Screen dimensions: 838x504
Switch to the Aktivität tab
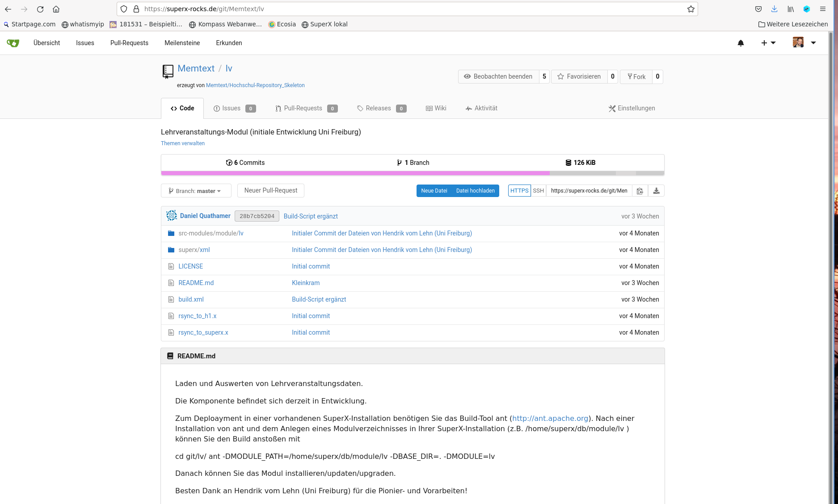point(481,108)
